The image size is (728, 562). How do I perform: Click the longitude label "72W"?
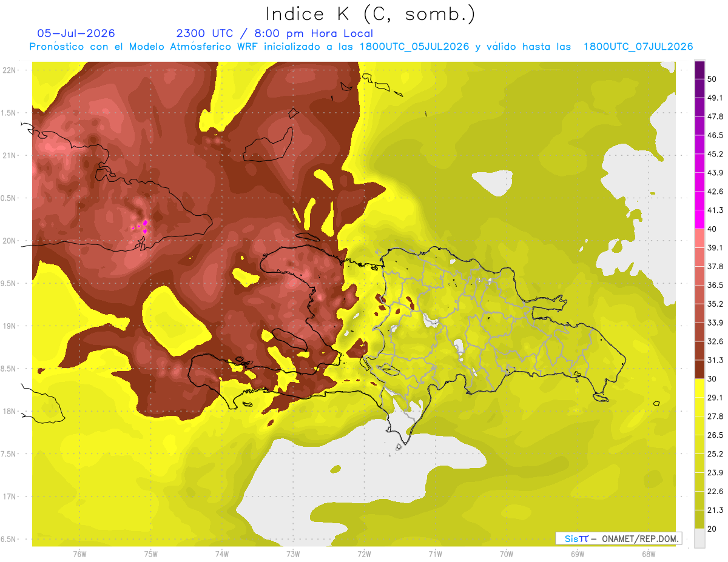click(364, 554)
